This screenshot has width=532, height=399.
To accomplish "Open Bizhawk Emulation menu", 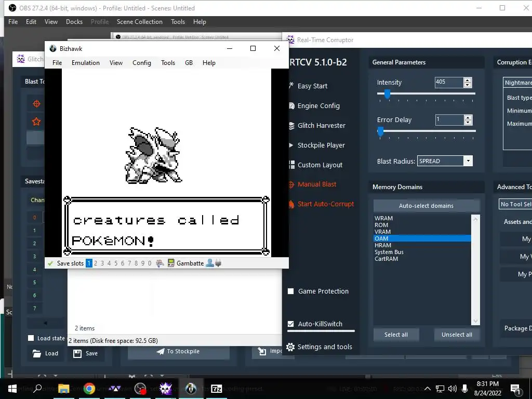I will point(86,63).
